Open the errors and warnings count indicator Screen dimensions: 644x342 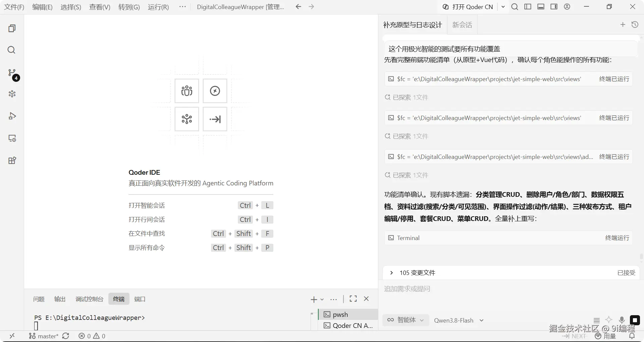(92, 336)
